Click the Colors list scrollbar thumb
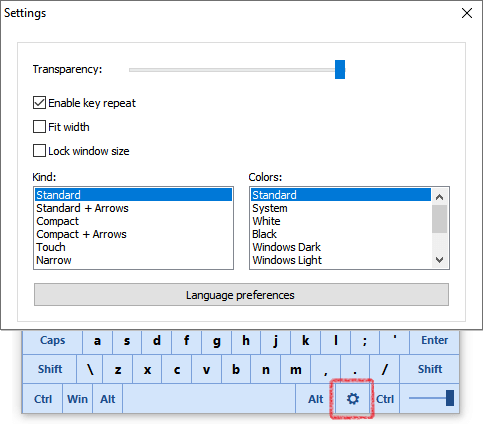 click(x=439, y=219)
